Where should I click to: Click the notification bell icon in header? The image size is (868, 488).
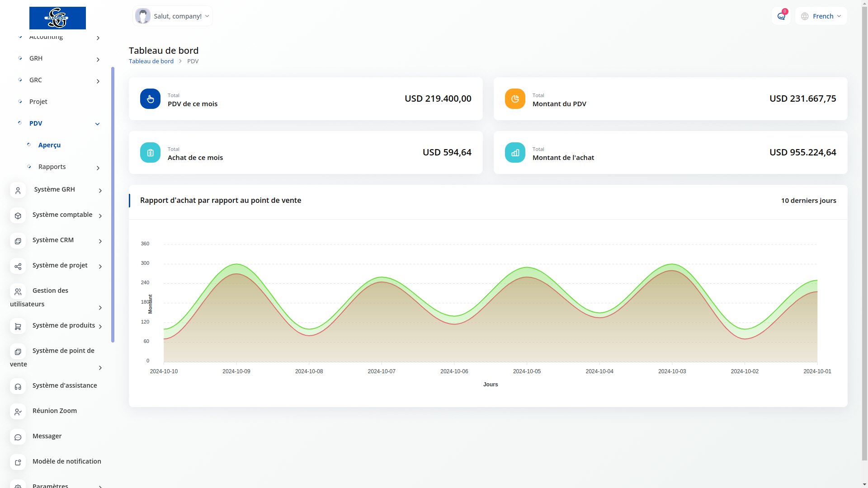pos(781,16)
